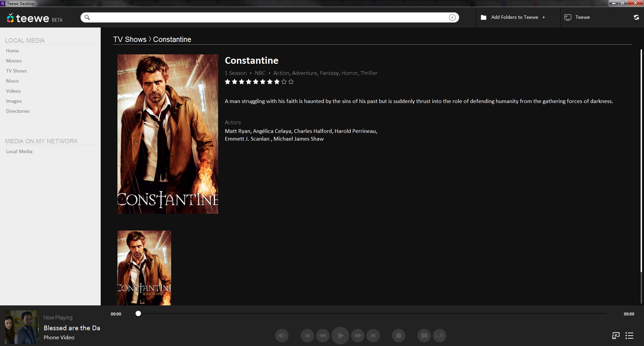Image resolution: width=644 pixels, height=346 pixels.
Task: Stop playback with the stop button
Action: click(x=399, y=336)
